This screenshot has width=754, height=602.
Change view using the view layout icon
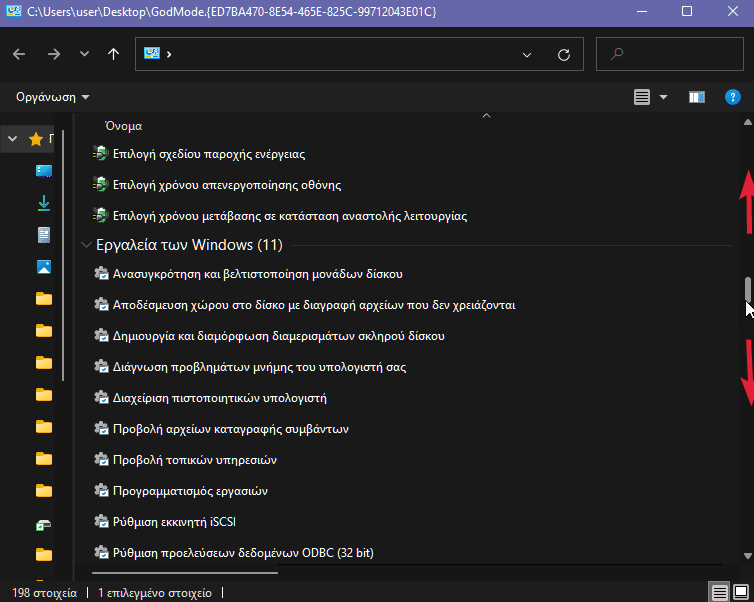pyautogui.click(x=641, y=97)
